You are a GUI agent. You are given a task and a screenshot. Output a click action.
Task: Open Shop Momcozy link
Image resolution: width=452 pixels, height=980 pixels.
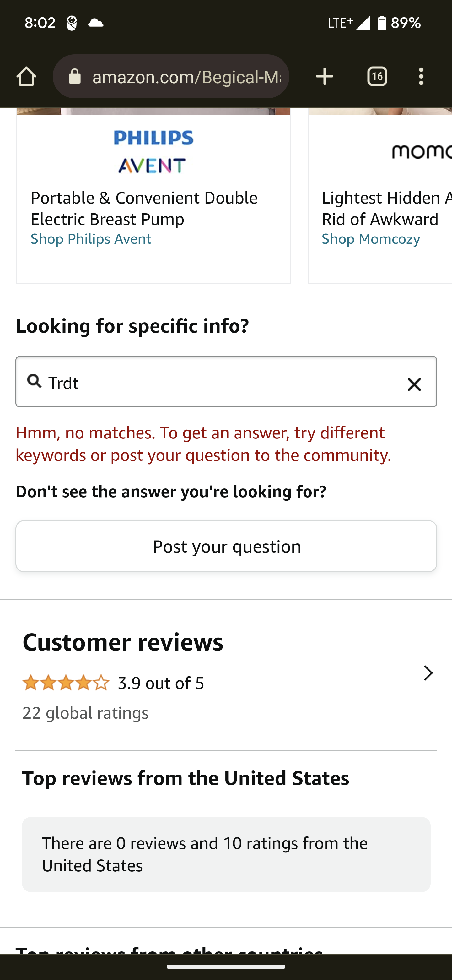[x=371, y=239]
